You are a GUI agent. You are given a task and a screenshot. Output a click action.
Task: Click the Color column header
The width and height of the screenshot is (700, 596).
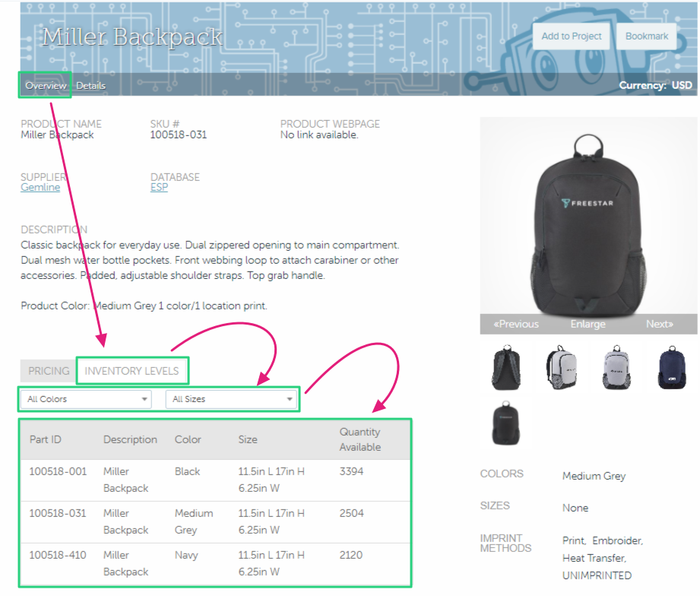188,439
